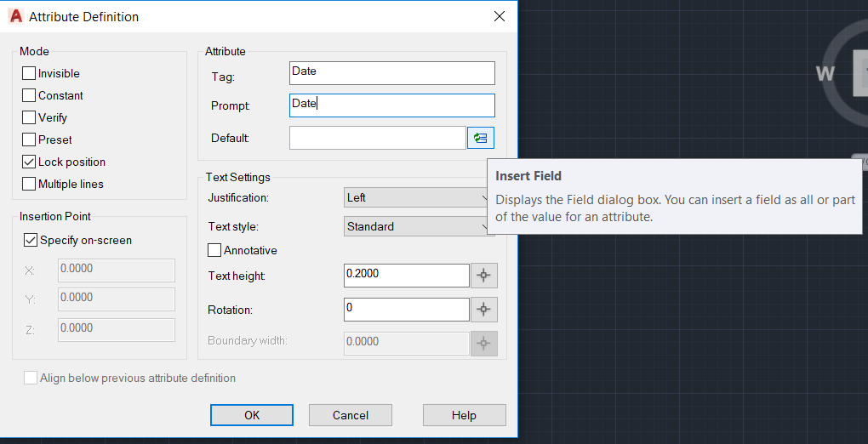Screen dimensions: 868x444
Task: Open the Text style dropdown
Action: pos(417,227)
